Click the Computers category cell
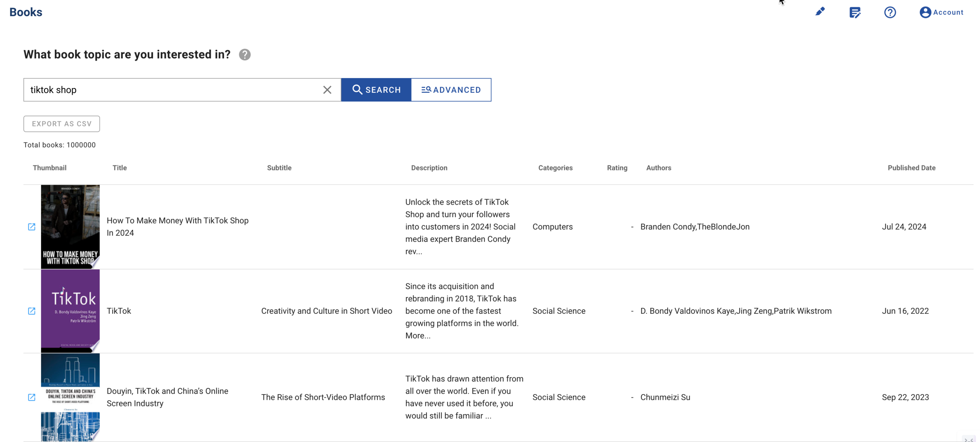 pos(552,227)
